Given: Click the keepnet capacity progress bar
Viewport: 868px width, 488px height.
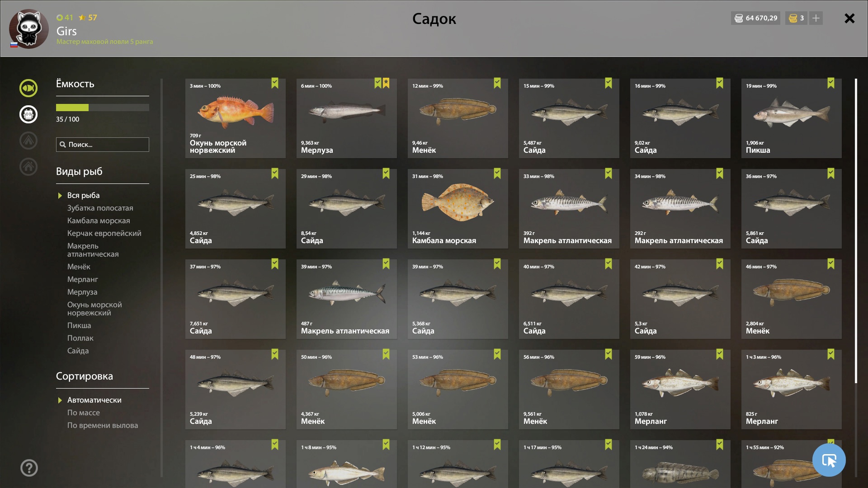Looking at the screenshot, I should [103, 108].
